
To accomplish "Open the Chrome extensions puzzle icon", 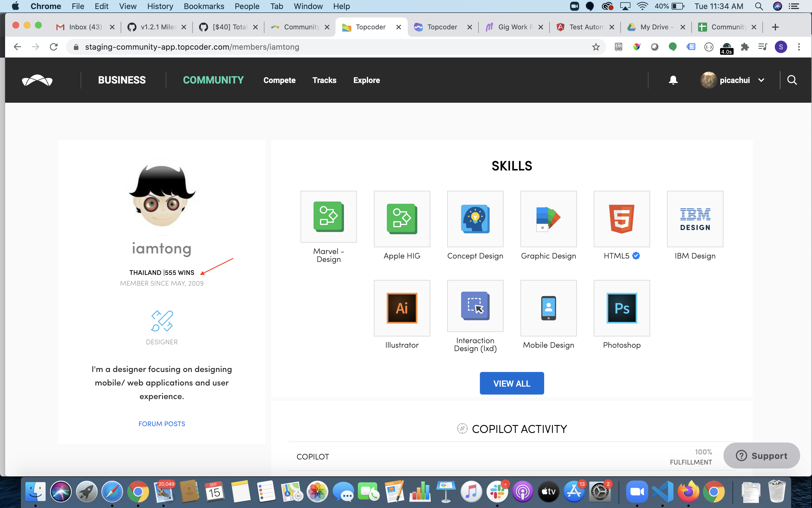I will [745, 47].
